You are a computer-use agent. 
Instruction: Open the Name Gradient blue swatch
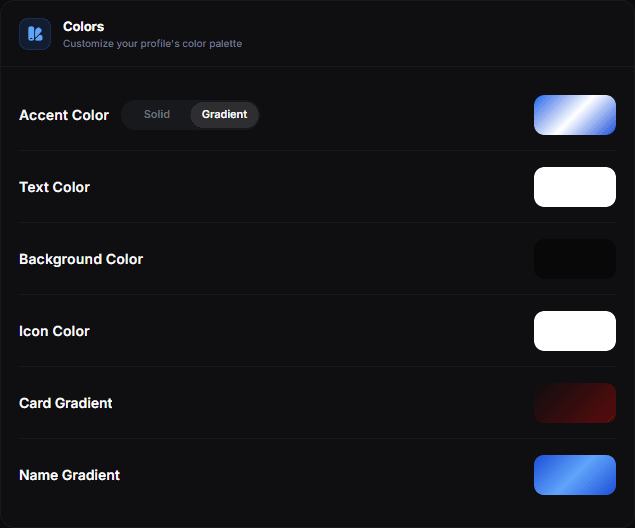tap(575, 475)
